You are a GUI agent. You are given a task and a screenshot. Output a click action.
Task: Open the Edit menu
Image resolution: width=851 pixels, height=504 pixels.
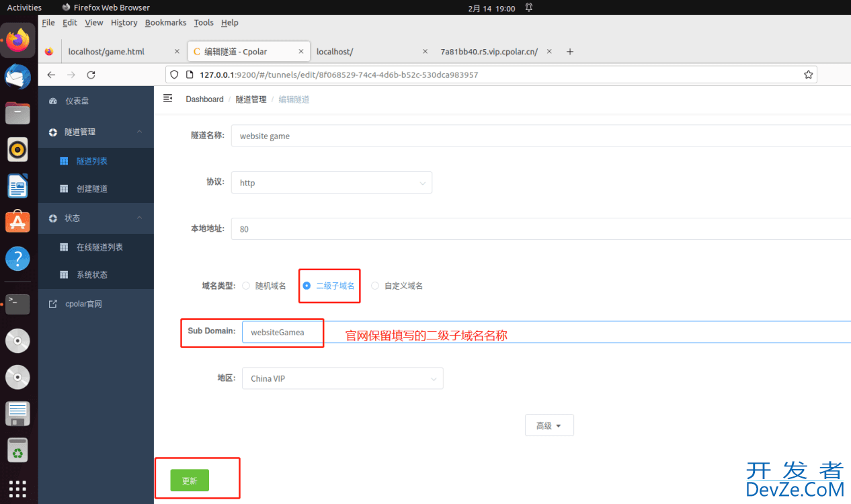(70, 23)
